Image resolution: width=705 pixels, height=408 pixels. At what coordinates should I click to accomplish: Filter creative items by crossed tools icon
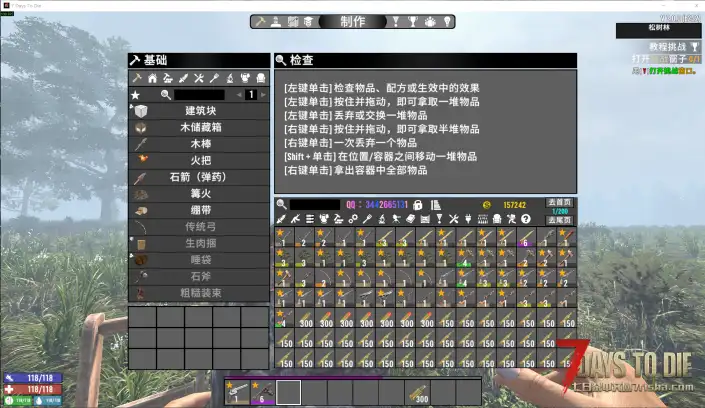pos(454,219)
